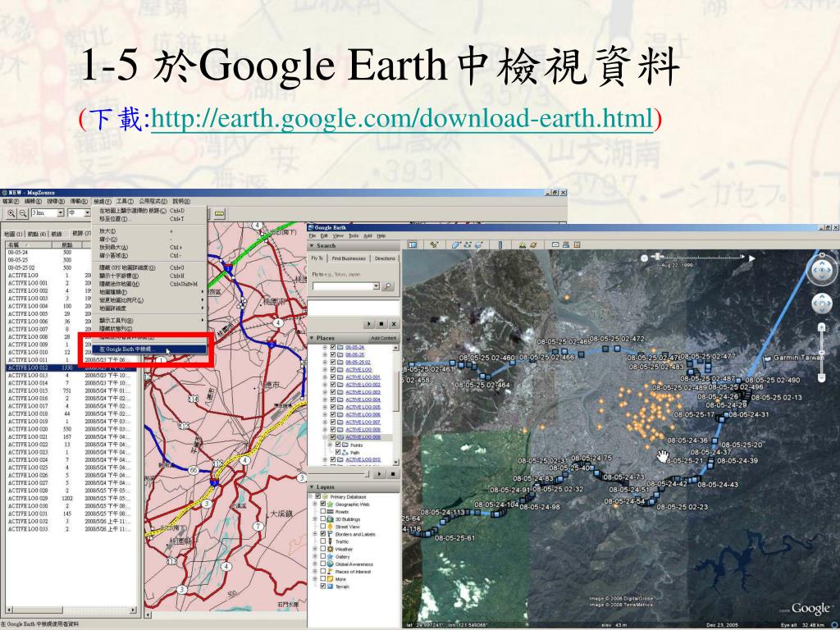Collapse the Search panel in Google Earth
This screenshot has height=630, width=840.
pos(312,245)
